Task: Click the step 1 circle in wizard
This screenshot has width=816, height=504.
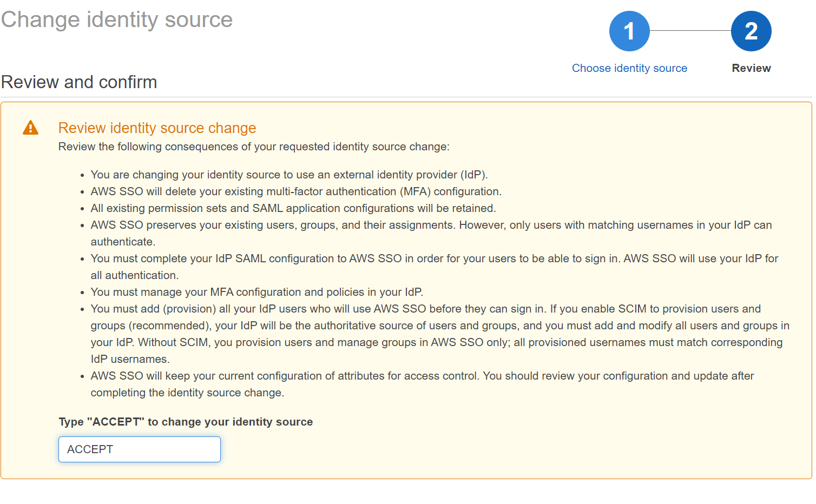Action: 629,31
